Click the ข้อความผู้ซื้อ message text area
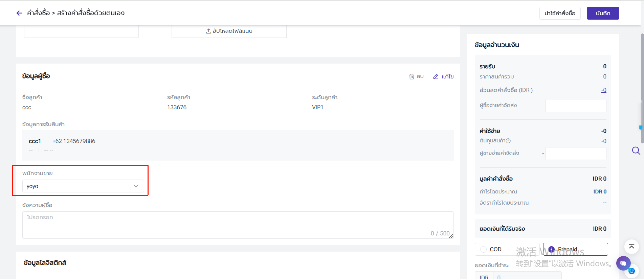644x279 pixels. [x=238, y=225]
